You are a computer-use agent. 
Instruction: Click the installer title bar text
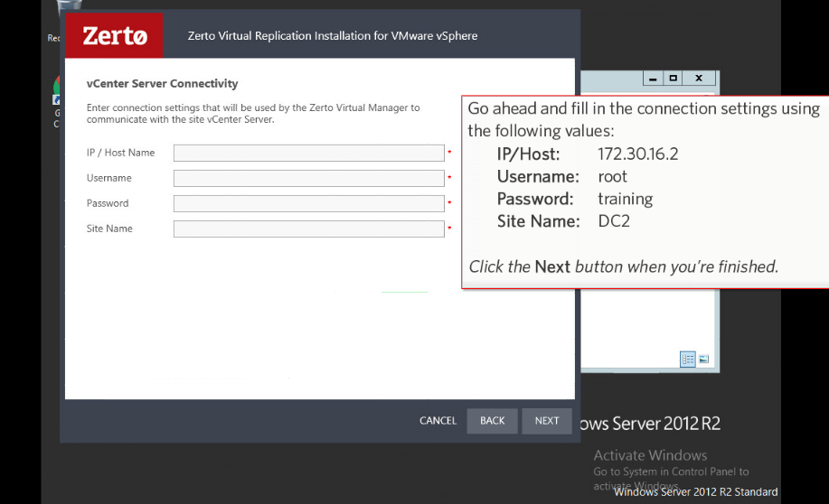(332, 36)
